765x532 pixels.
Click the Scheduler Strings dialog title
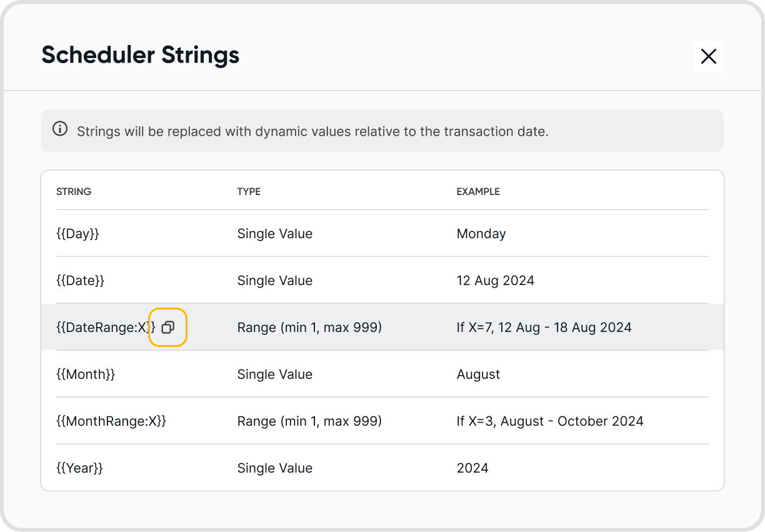tap(141, 55)
